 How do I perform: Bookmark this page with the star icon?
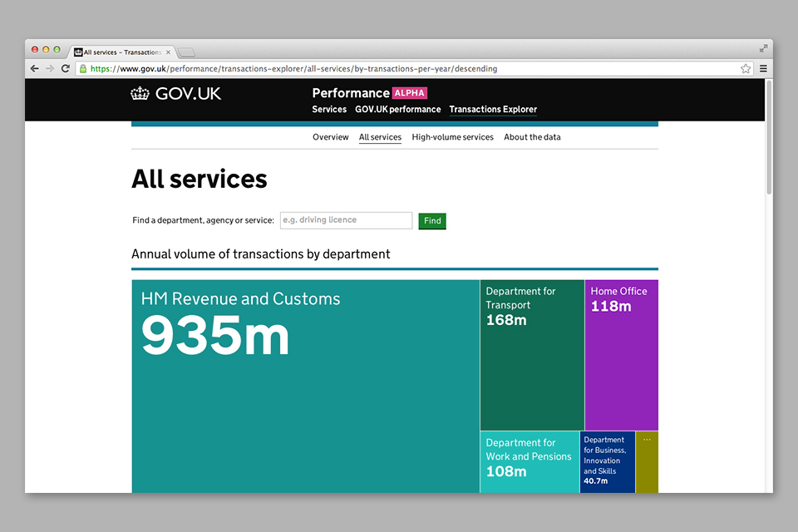746,69
